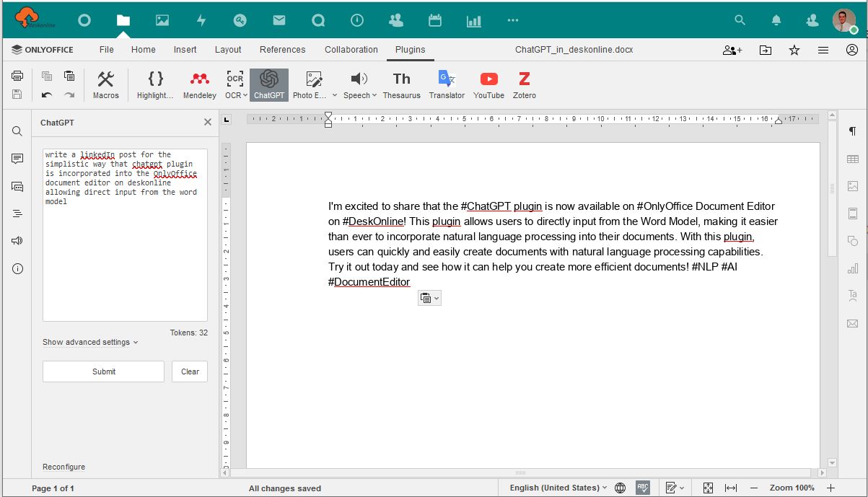Open the chat panel icon
The width and height of the screenshot is (868, 497).
point(17,185)
